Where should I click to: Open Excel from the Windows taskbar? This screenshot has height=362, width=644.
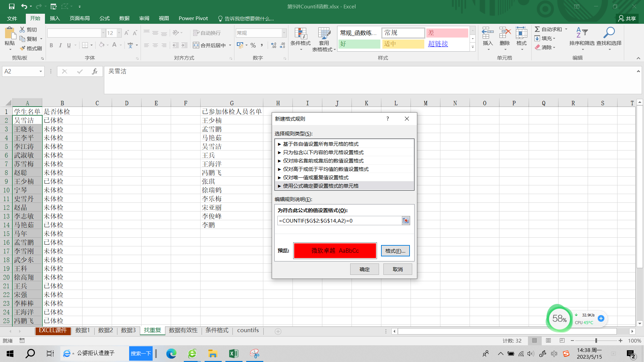(x=233, y=354)
